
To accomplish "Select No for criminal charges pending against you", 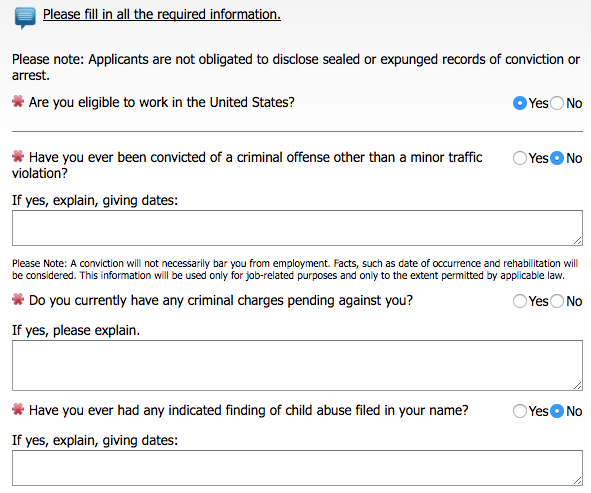I will (x=557, y=301).
